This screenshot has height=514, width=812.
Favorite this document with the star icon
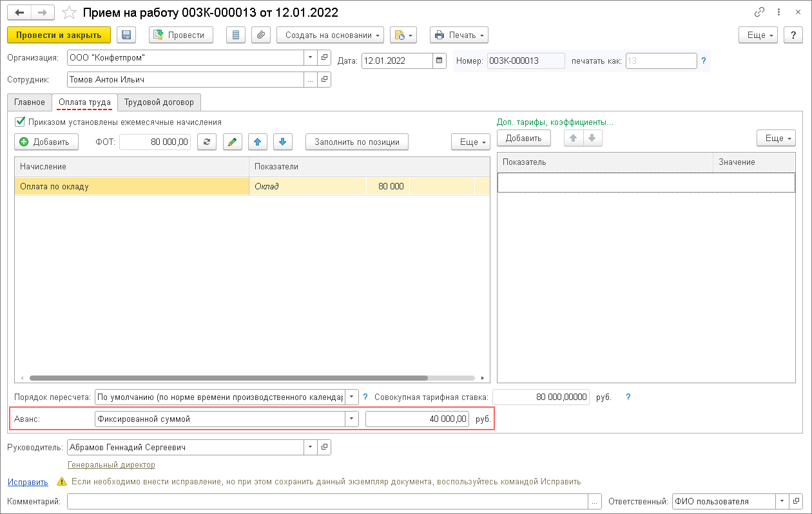point(69,12)
